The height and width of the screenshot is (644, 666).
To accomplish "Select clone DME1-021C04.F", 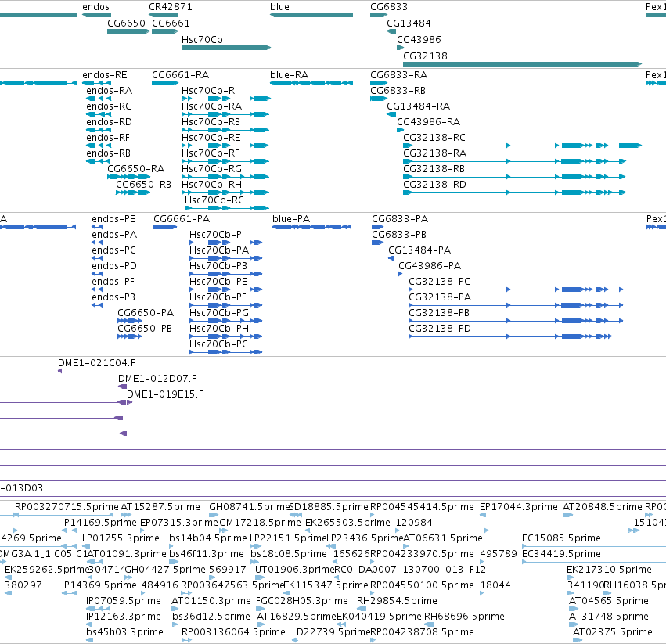I will [x=96, y=363].
